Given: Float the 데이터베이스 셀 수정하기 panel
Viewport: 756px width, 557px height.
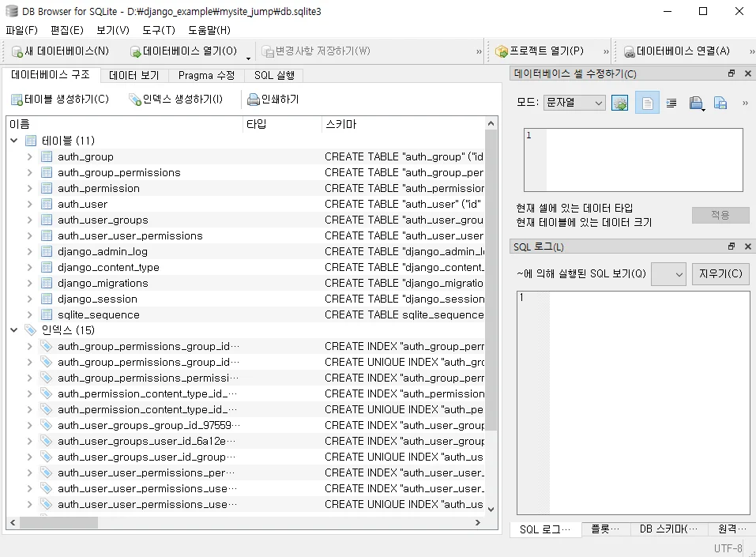Looking at the screenshot, I should tap(732, 73).
